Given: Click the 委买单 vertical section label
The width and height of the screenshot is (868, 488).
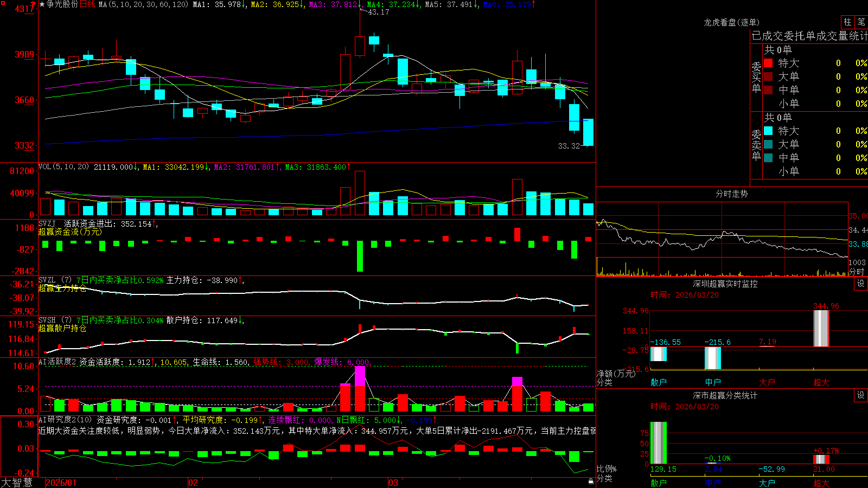Looking at the screenshot, I should [756, 76].
